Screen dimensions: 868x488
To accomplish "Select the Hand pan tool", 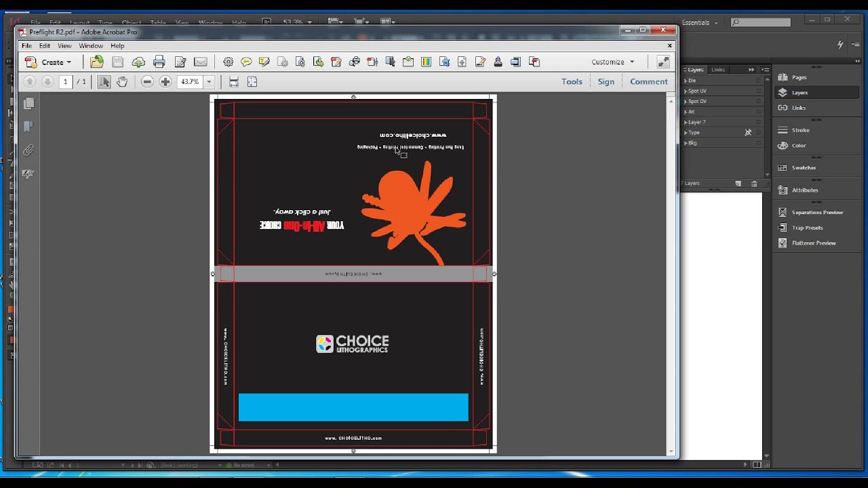I will tap(122, 81).
